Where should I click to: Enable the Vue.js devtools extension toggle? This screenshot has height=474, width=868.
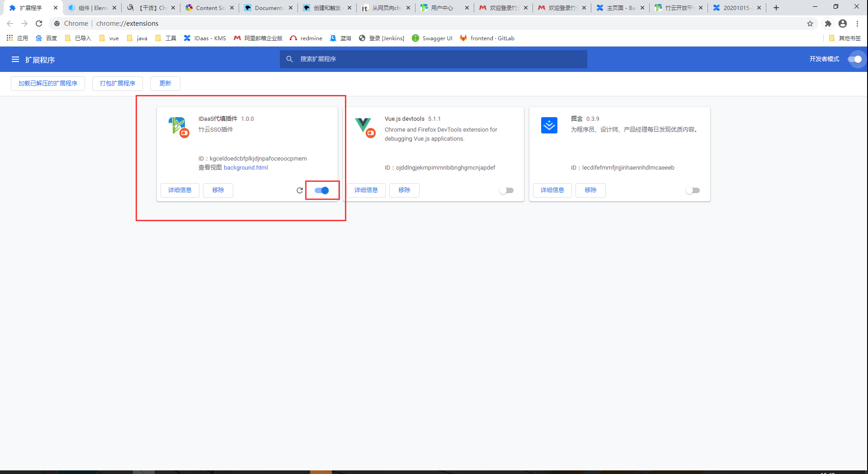click(507, 190)
